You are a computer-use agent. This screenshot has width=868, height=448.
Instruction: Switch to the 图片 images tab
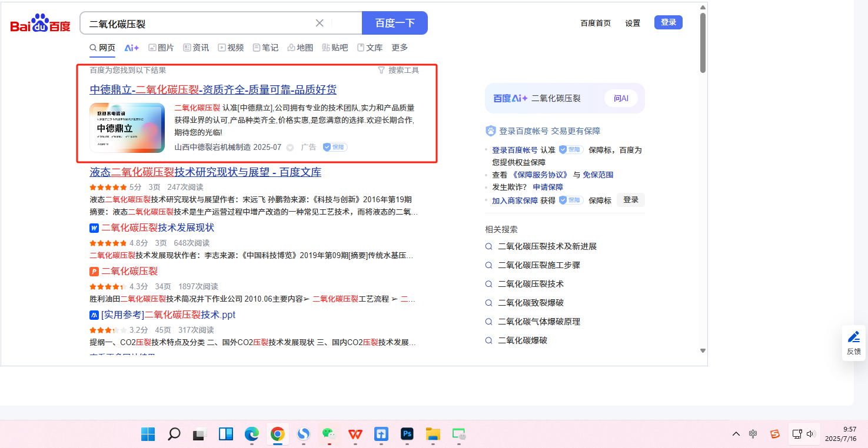click(x=161, y=48)
